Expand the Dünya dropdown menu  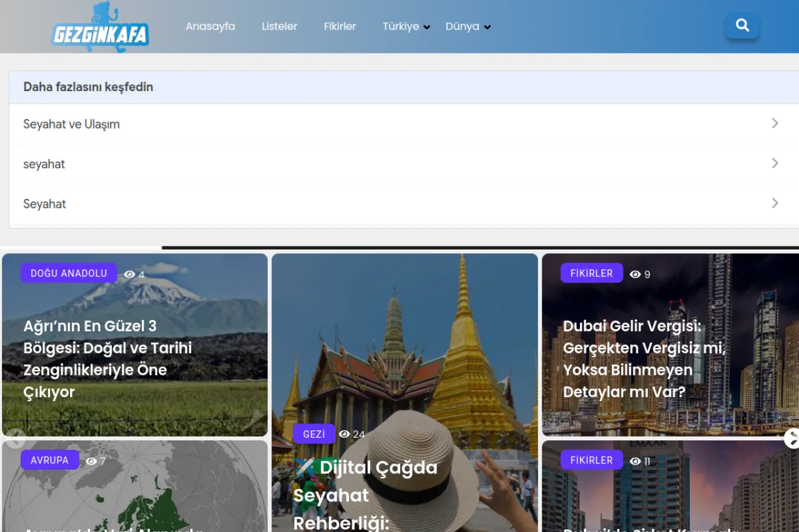[468, 26]
